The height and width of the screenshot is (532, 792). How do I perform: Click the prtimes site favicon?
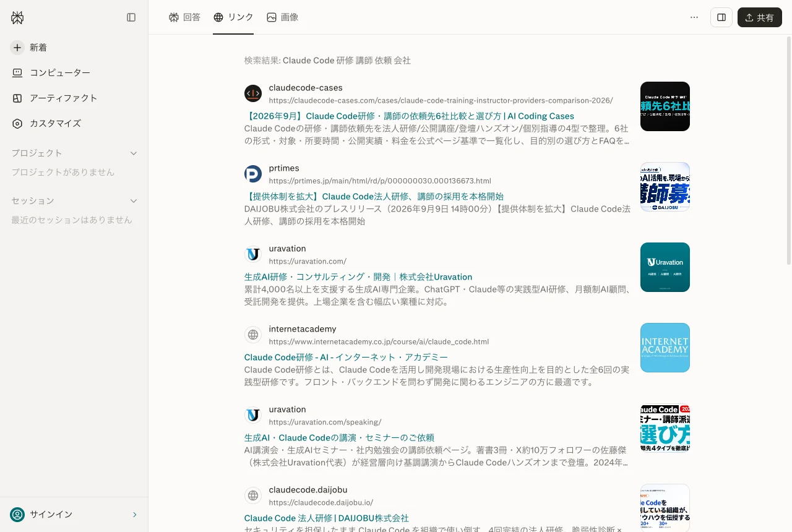(253, 174)
